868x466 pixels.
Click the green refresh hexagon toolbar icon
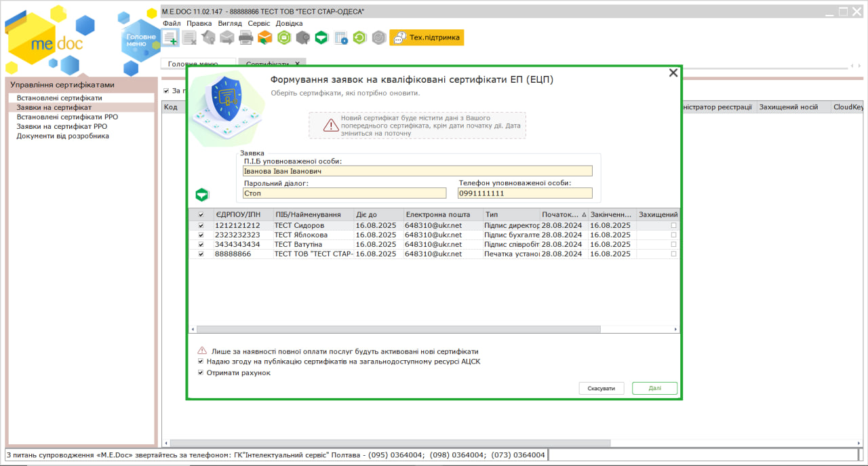click(x=360, y=38)
